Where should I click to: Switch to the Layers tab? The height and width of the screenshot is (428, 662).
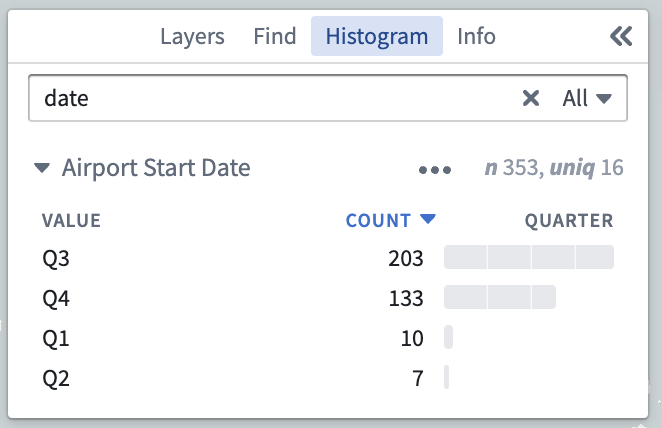[x=192, y=36]
